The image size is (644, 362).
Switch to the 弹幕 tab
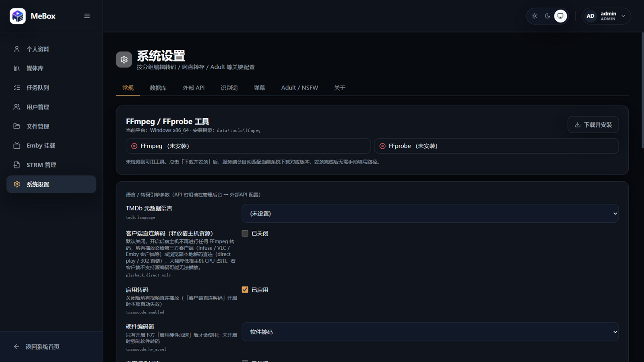259,88
